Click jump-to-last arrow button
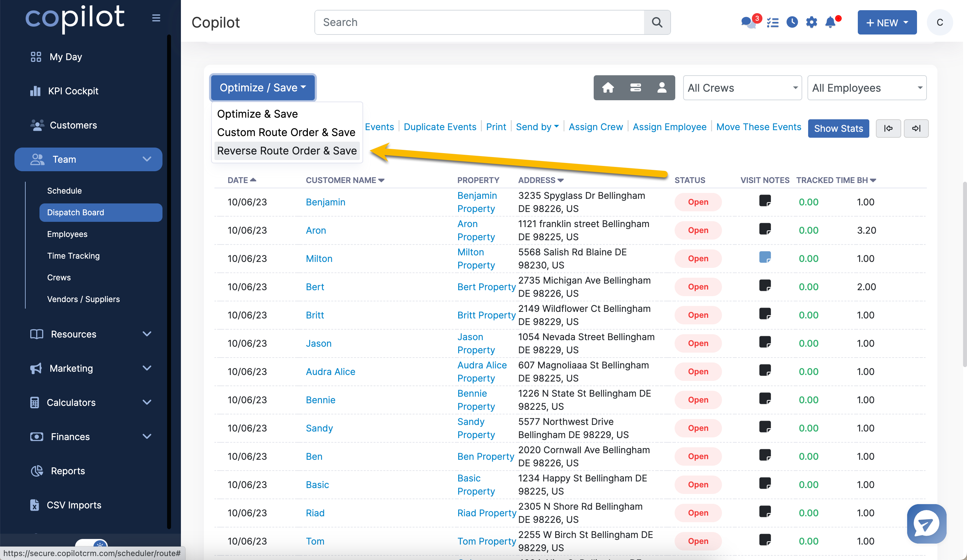Viewport: 967px width, 560px height. click(x=916, y=128)
